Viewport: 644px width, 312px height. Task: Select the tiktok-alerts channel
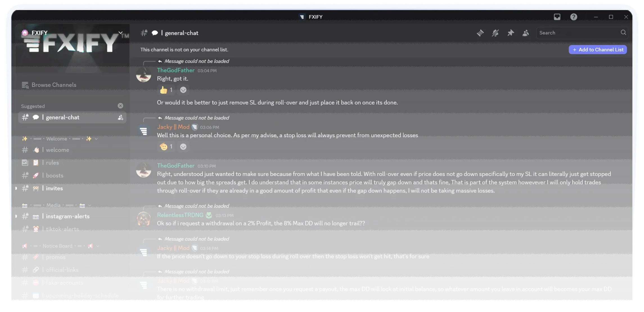(x=62, y=229)
